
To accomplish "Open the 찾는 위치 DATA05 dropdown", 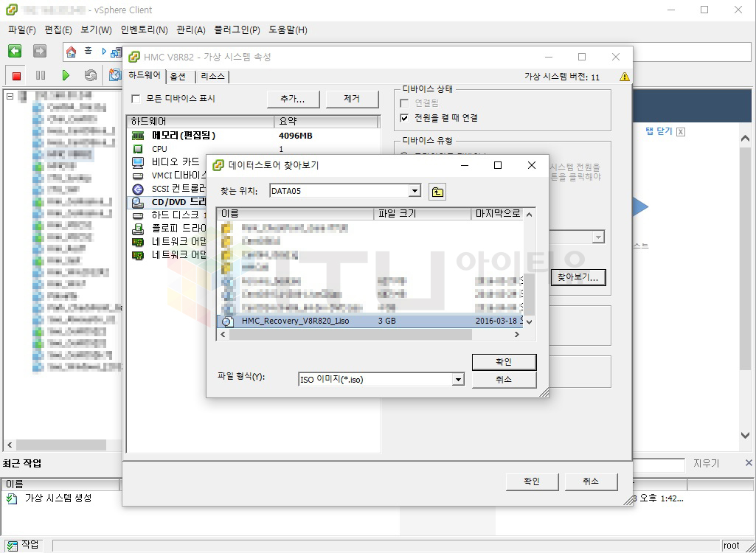I will 415,192.
